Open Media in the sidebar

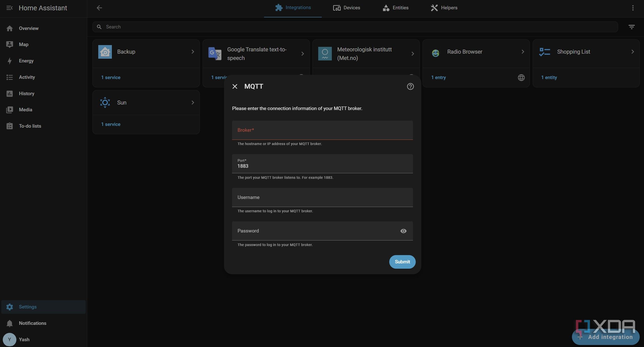tap(43, 110)
